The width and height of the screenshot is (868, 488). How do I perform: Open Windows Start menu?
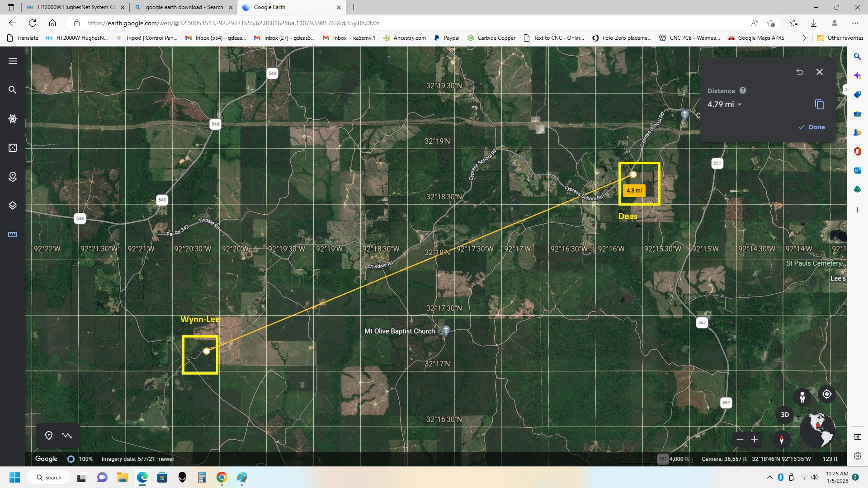pos(15,478)
